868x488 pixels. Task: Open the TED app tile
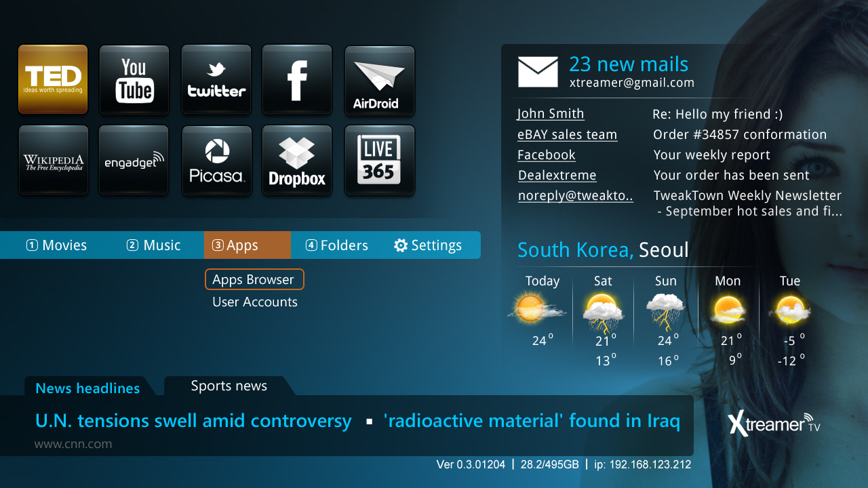[x=53, y=79]
